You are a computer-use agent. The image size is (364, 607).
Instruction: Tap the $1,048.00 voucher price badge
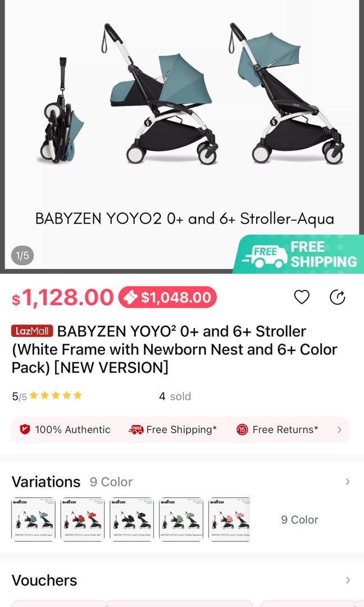[x=167, y=297]
